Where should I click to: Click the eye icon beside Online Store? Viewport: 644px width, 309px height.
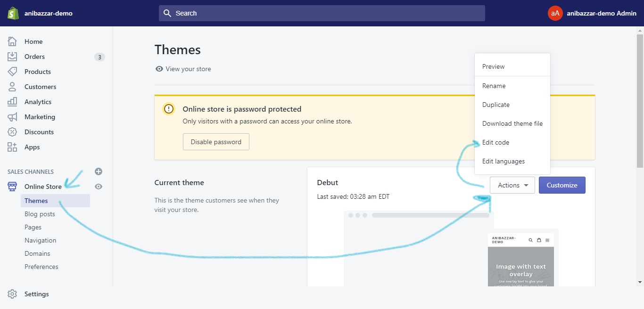pos(99,187)
